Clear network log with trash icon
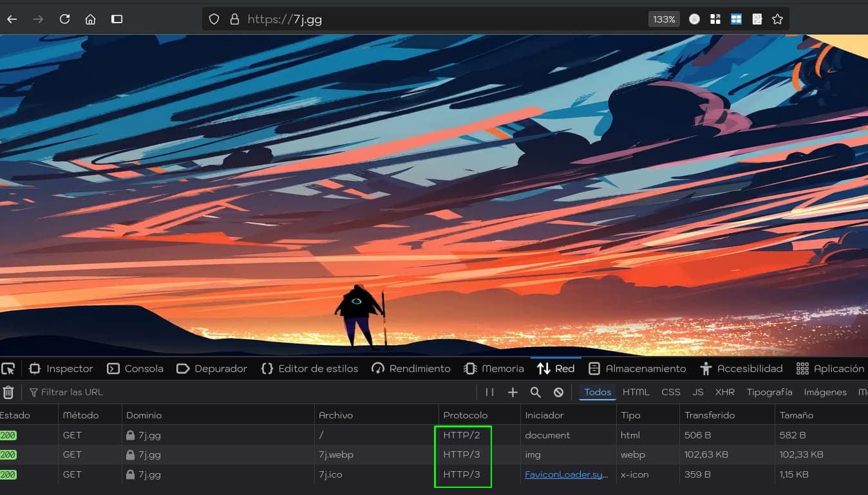 click(x=8, y=392)
